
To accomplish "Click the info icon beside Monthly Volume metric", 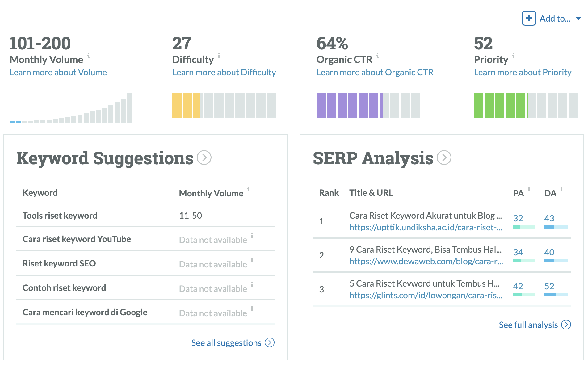I will click(x=88, y=56).
